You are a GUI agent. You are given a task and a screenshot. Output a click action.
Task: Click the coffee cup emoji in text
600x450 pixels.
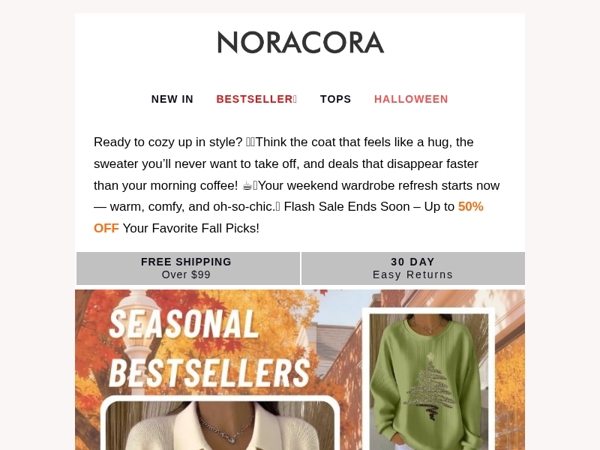(x=247, y=186)
